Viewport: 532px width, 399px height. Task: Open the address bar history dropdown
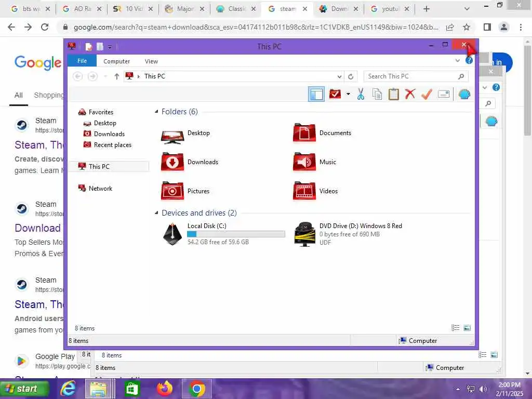(x=339, y=77)
